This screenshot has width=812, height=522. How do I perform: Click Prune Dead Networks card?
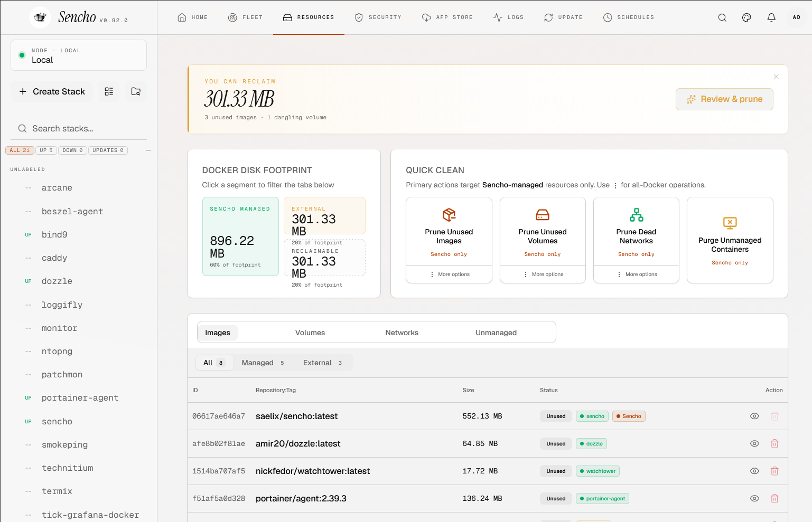636,232
